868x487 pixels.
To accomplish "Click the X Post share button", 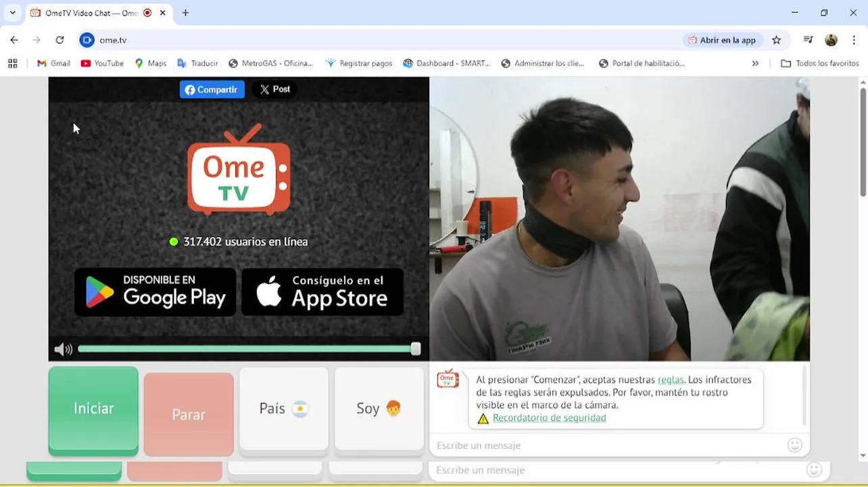I will click(x=274, y=89).
